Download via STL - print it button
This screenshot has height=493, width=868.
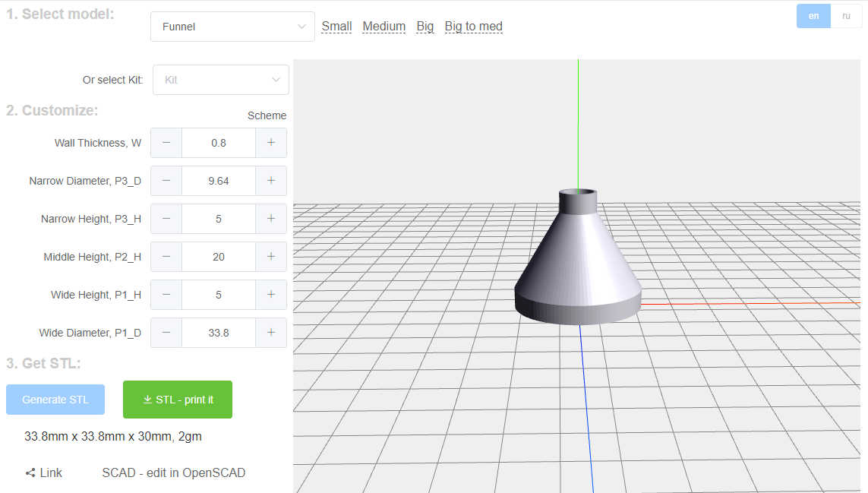pos(178,400)
